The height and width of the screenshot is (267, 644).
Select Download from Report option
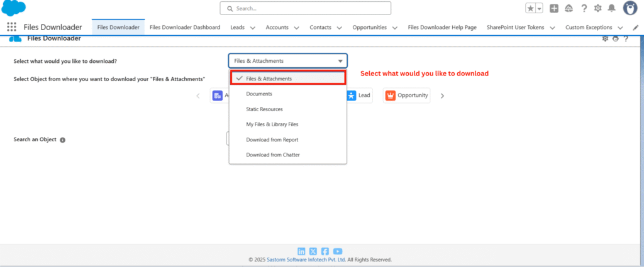point(288,140)
